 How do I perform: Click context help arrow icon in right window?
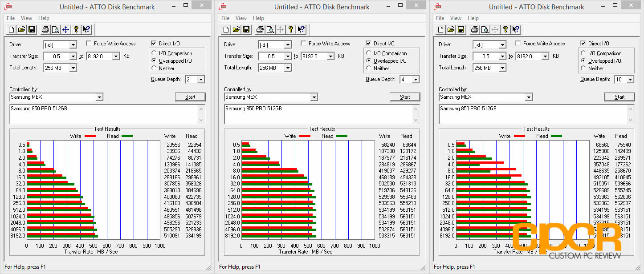516,30
